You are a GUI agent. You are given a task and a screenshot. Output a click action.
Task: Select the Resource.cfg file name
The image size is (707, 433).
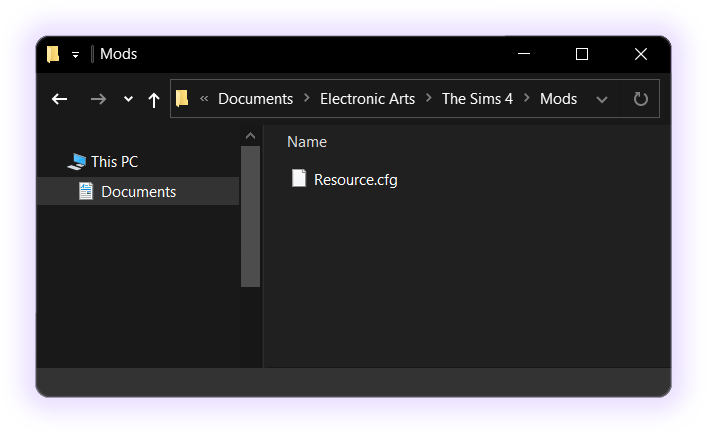tap(356, 180)
